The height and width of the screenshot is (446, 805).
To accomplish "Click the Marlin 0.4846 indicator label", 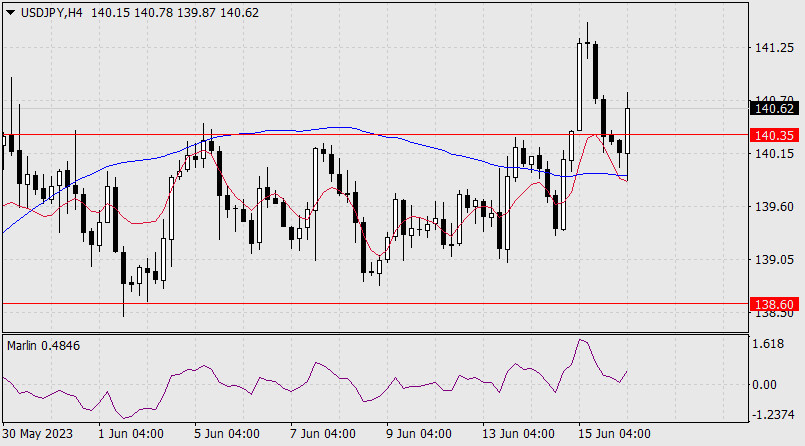I will (x=46, y=345).
